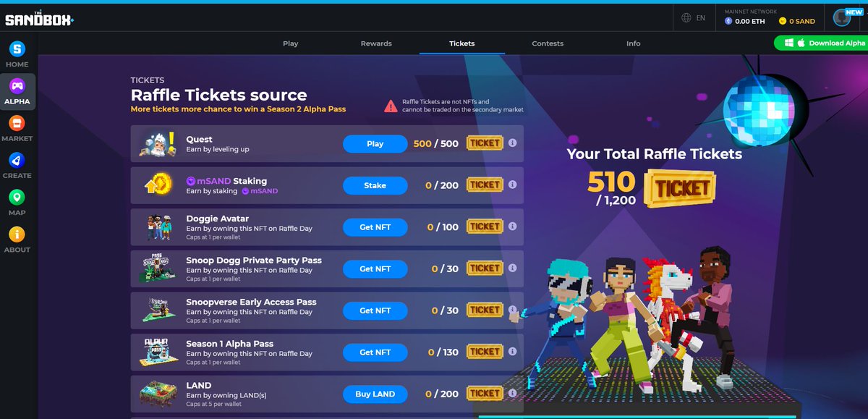The height and width of the screenshot is (419, 868).
Task: Click the Download Alpha button
Action: click(x=822, y=43)
